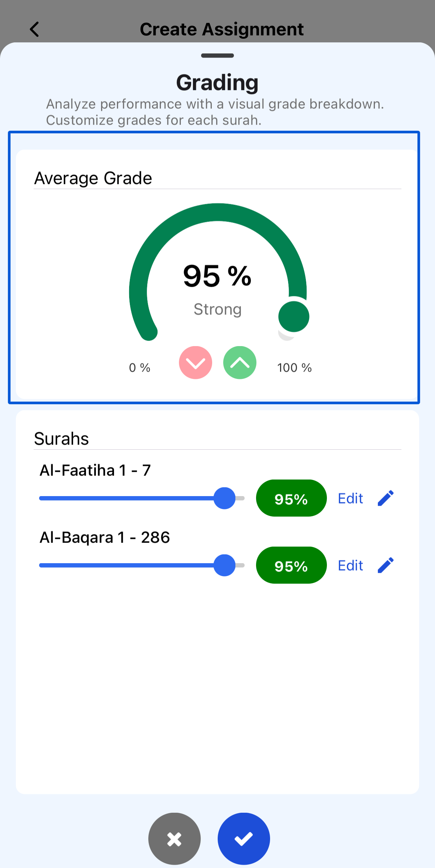The height and width of the screenshot is (868, 435).
Task: Tap the back arrow in the header
Action: click(35, 29)
